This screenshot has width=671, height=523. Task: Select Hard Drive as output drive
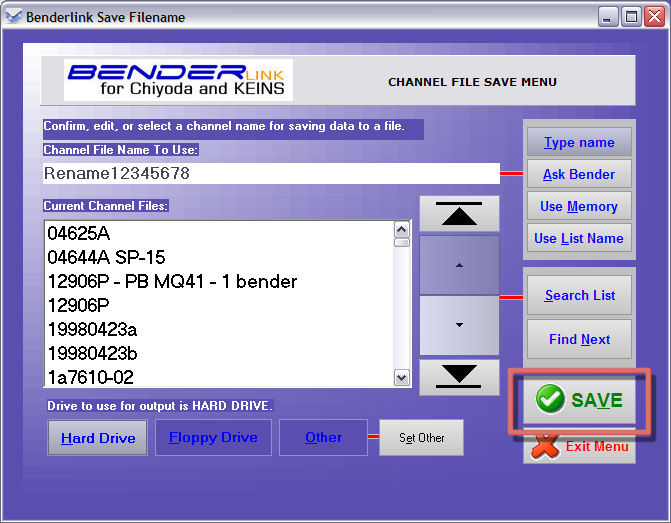(x=98, y=438)
